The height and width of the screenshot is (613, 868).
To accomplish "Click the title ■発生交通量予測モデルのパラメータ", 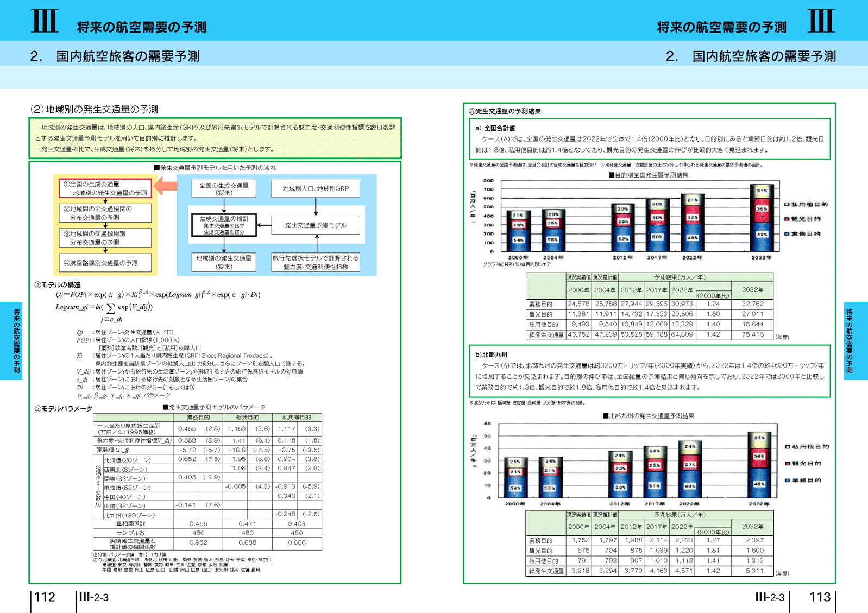I will click(x=214, y=407).
